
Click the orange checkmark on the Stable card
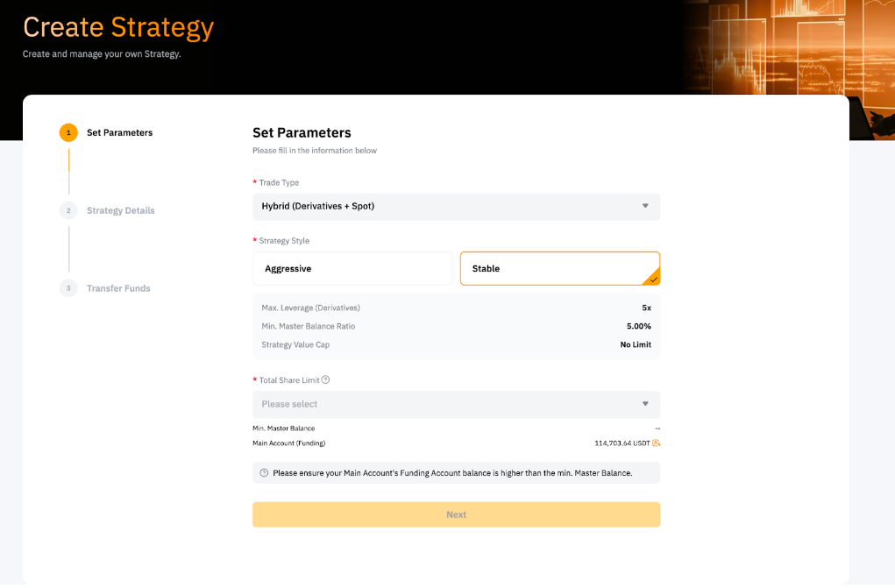[x=653, y=279]
